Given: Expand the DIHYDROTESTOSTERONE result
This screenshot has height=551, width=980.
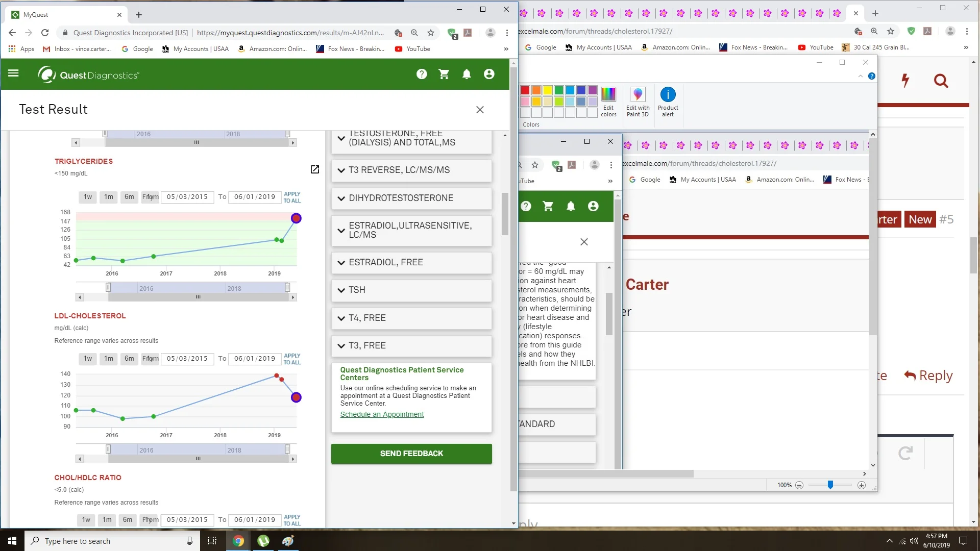Looking at the screenshot, I should 411,198.
